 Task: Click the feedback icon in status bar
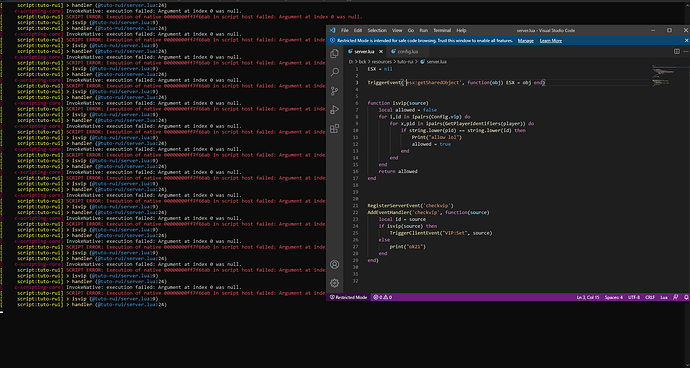point(675,297)
